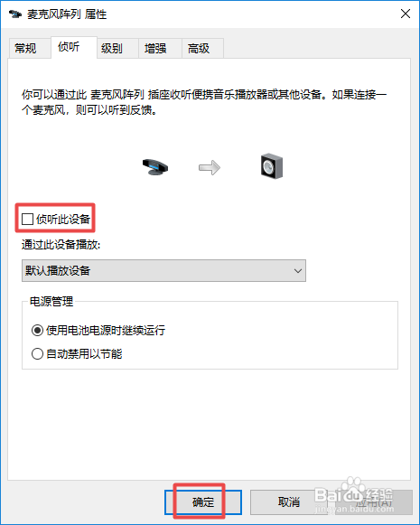The height and width of the screenshot is (525, 420).
Task: Click the 通过此设备播放 label
Action: [x=61, y=245]
